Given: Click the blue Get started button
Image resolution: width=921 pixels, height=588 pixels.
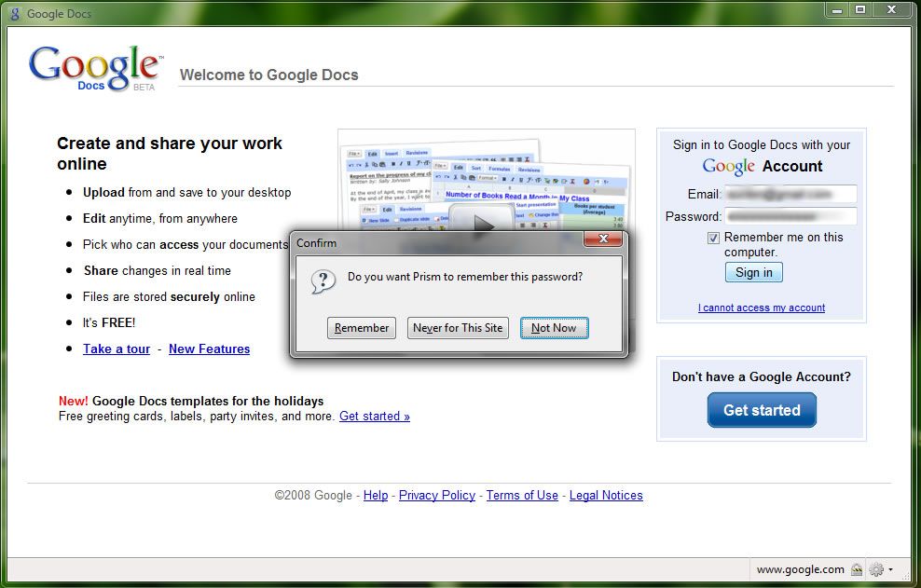Looking at the screenshot, I should click(x=762, y=410).
